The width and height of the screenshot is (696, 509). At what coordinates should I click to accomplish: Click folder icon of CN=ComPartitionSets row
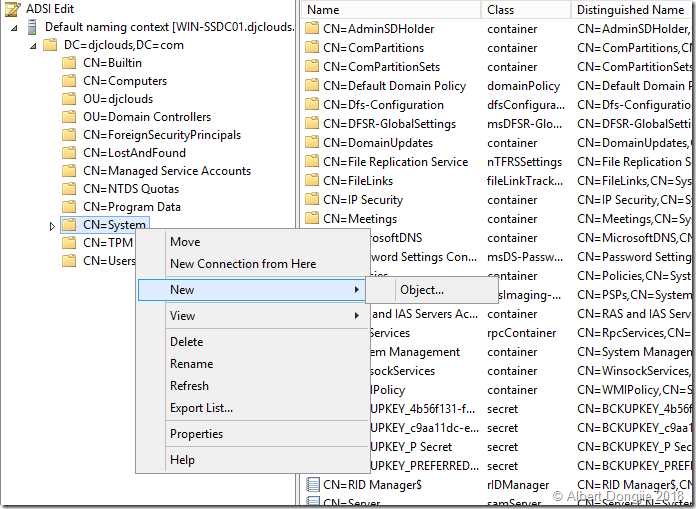[312, 67]
